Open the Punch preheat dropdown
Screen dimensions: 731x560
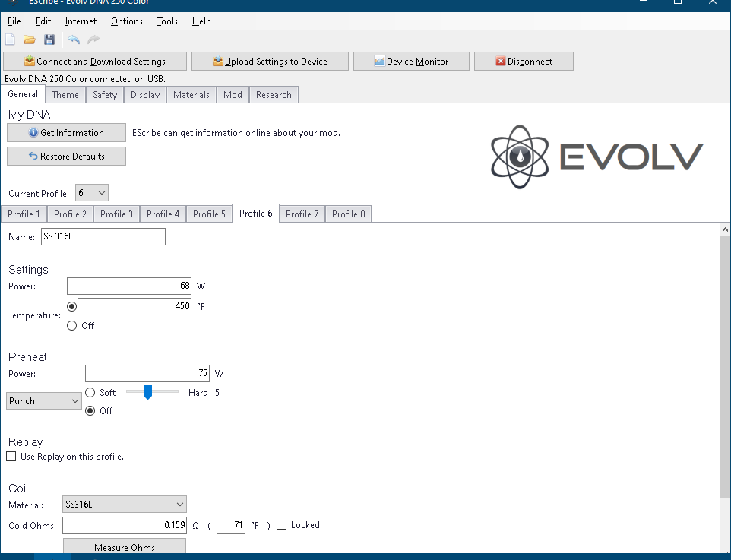point(43,400)
